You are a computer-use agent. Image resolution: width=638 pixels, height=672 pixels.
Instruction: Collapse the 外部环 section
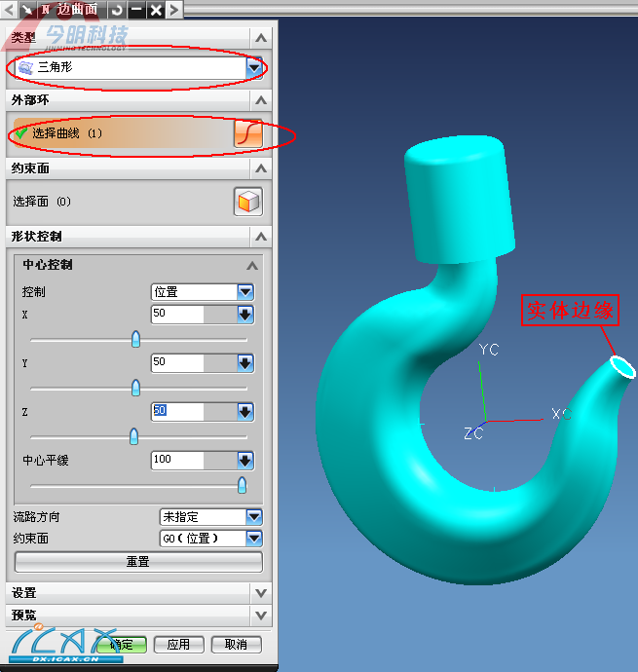[261, 100]
